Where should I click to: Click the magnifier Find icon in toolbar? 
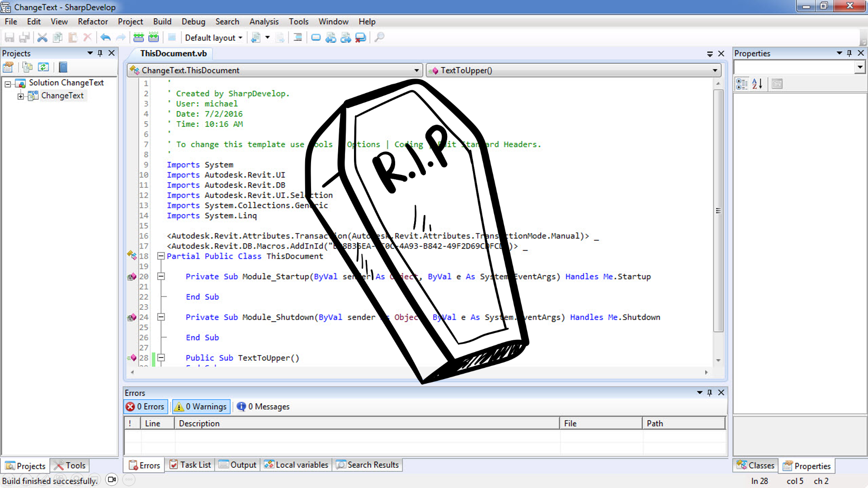(379, 38)
